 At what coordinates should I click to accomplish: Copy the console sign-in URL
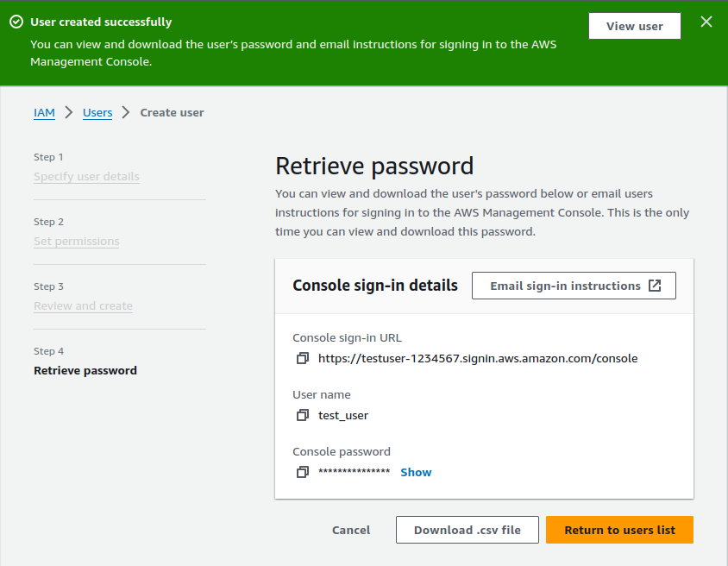pos(302,358)
